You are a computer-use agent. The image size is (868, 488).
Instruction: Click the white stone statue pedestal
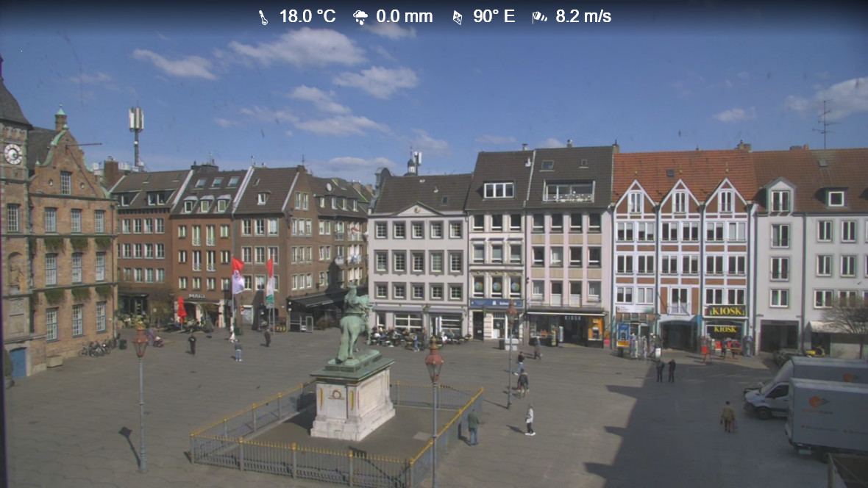353,403
